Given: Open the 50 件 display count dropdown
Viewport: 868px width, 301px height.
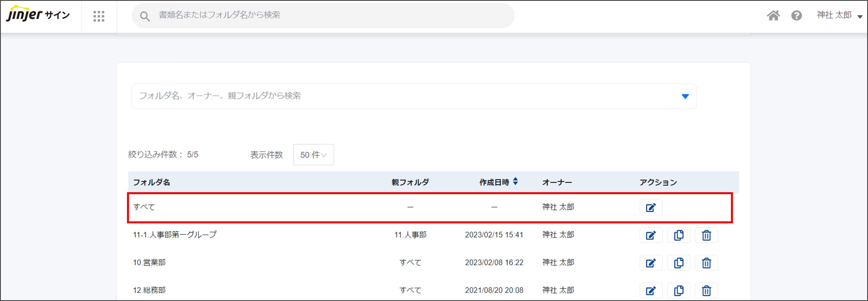Looking at the screenshot, I should [313, 155].
